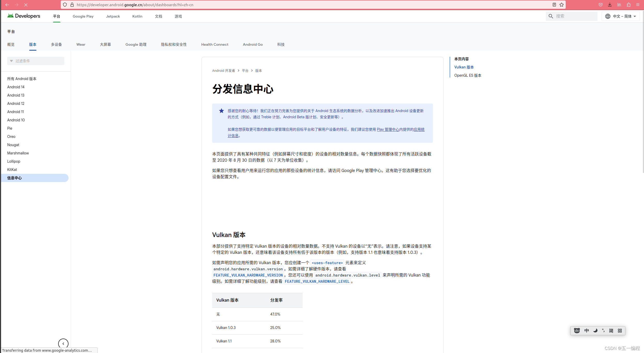
Task: Switch to the 多设备 sub-tab
Action: tap(56, 44)
